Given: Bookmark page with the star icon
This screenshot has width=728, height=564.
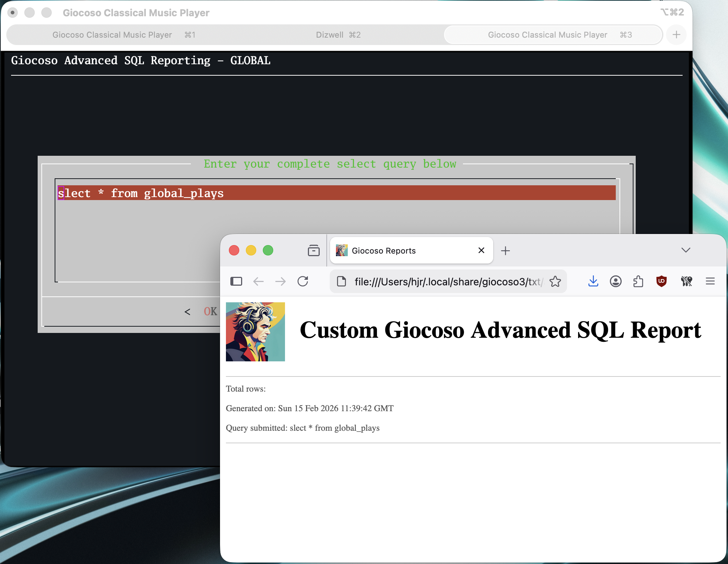Looking at the screenshot, I should click(x=555, y=282).
